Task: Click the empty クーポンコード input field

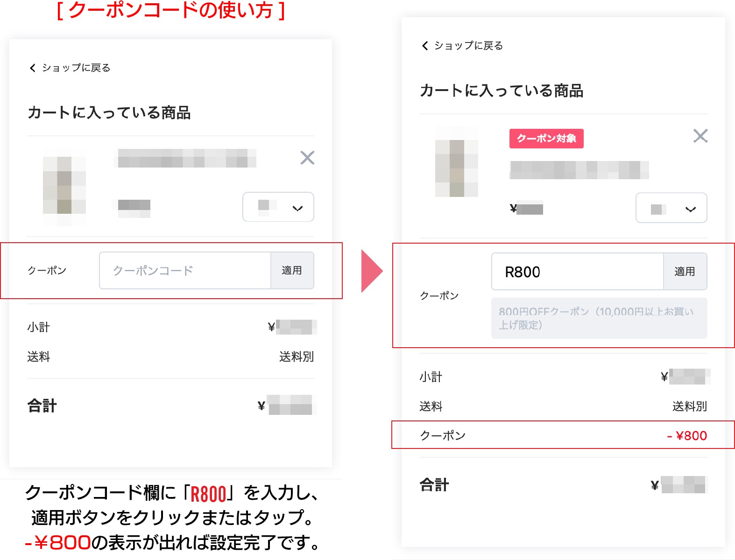Action: pyautogui.click(x=185, y=271)
